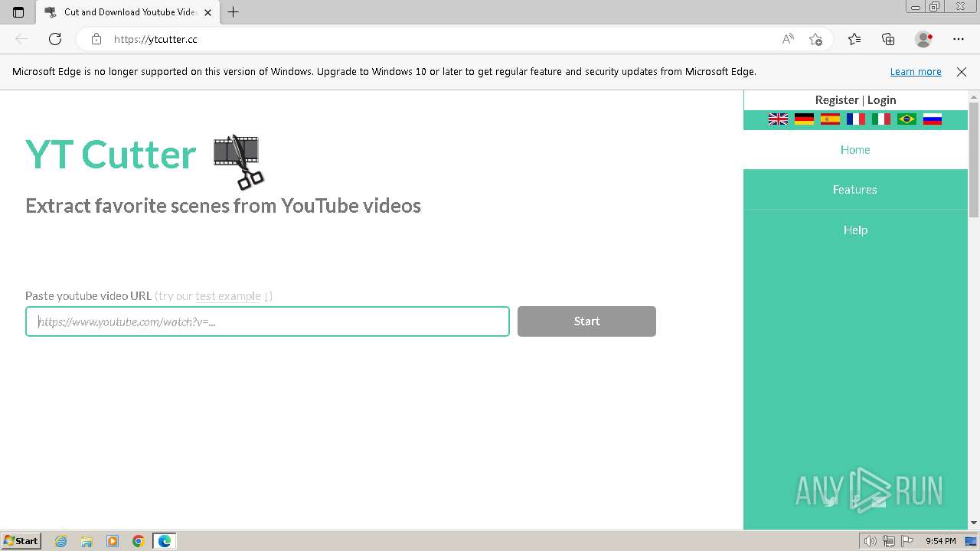Image resolution: width=980 pixels, height=551 pixels.
Task: Choose the Brazilian flag language
Action: pos(906,119)
